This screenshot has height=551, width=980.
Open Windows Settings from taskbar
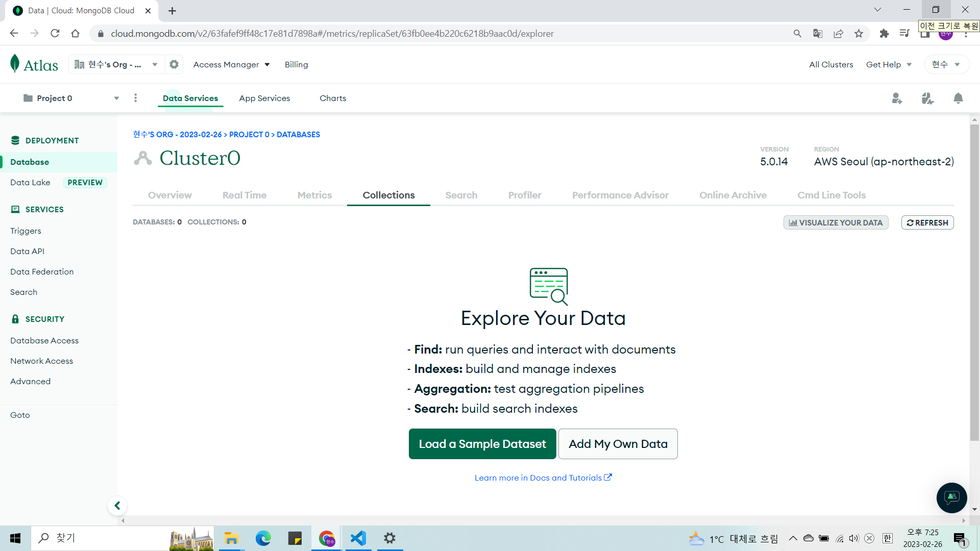coord(390,538)
